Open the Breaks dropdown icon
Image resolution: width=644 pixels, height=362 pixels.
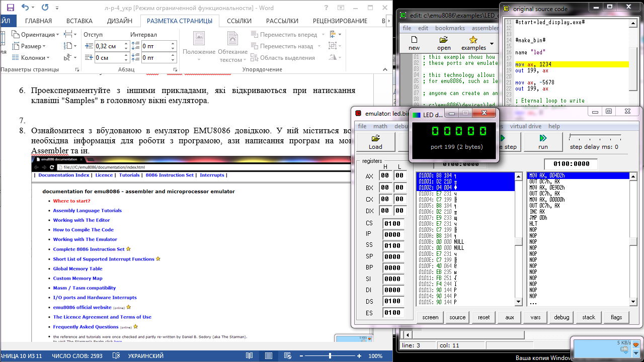tap(69, 34)
